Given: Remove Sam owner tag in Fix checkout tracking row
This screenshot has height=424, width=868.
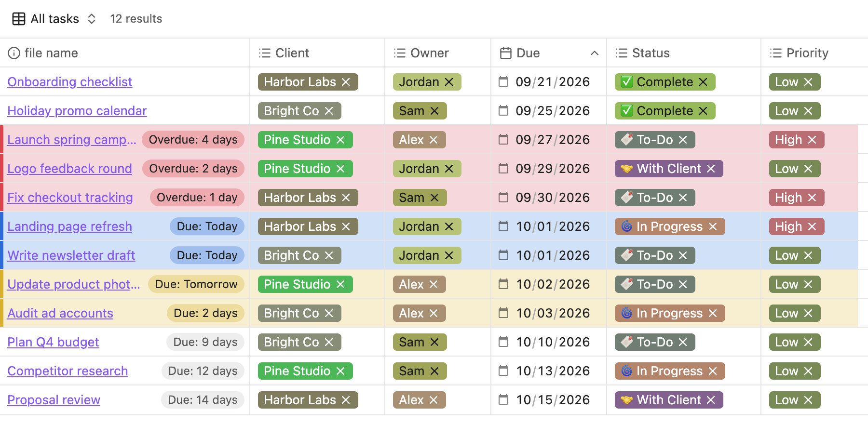Looking at the screenshot, I should pyautogui.click(x=434, y=198).
